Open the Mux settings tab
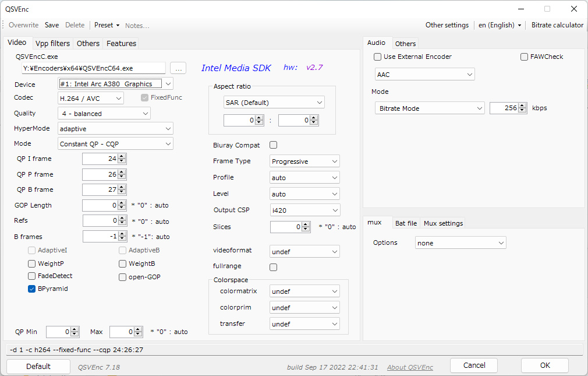Image resolution: width=588 pixels, height=376 pixels. click(443, 223)
